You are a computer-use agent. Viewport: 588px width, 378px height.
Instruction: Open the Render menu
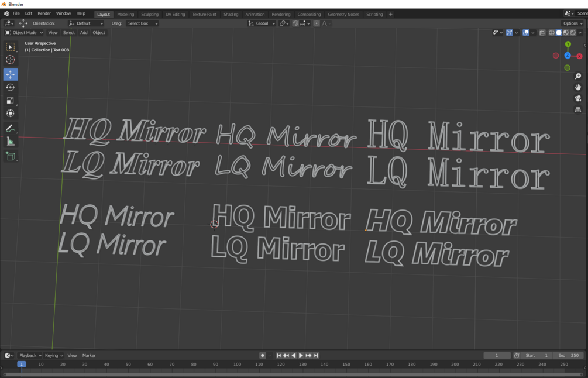[44, 13]
